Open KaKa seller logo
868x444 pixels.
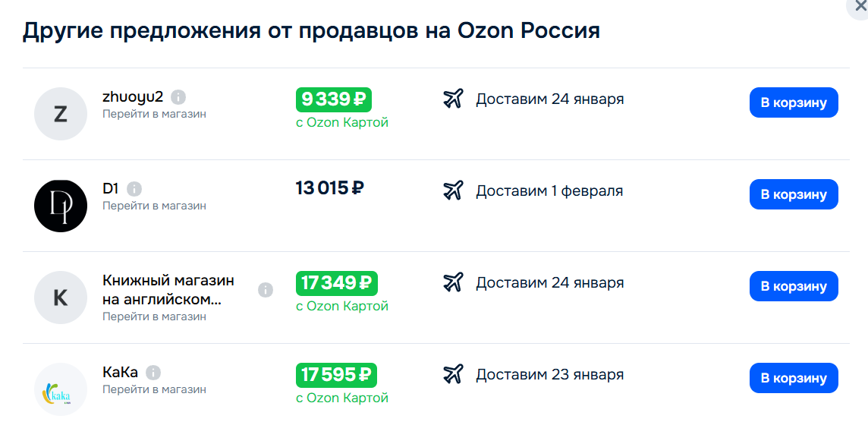pyautogui.click(x=61, y=389)
